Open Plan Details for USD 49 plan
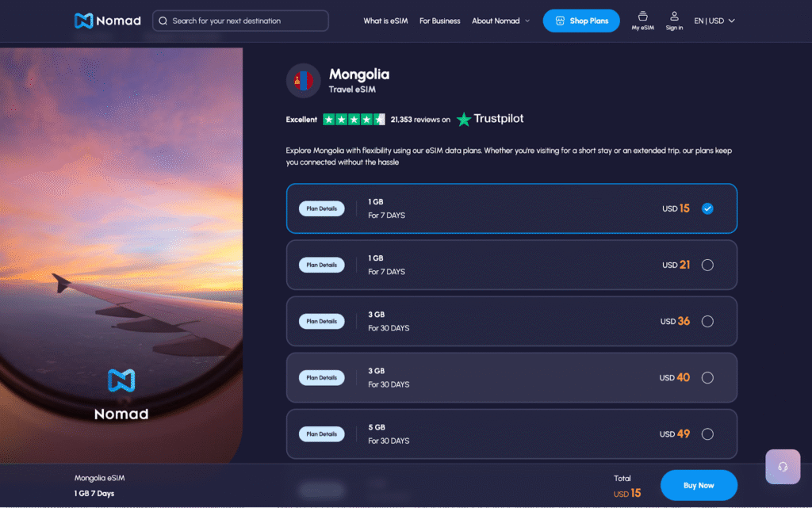This screenshot has height=508, width=812. (322, 434)
